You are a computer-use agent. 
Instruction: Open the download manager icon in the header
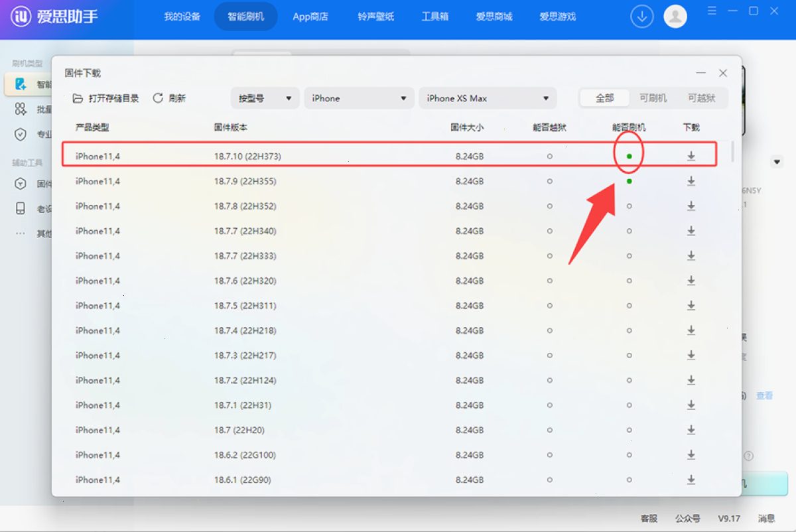[641, 17]
